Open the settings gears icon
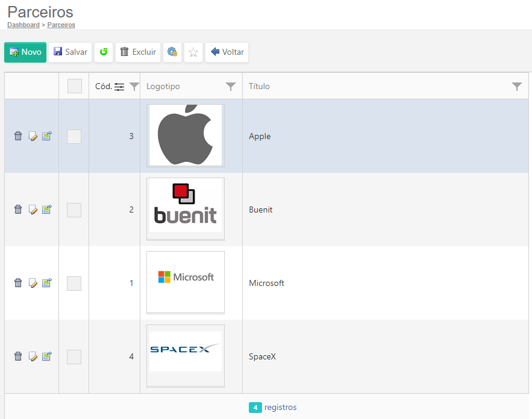The image size is (532, 419). point(172,52)
